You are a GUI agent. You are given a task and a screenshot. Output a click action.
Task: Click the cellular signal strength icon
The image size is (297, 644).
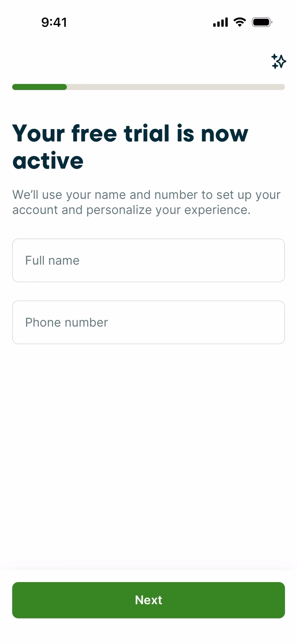[220, 22]
